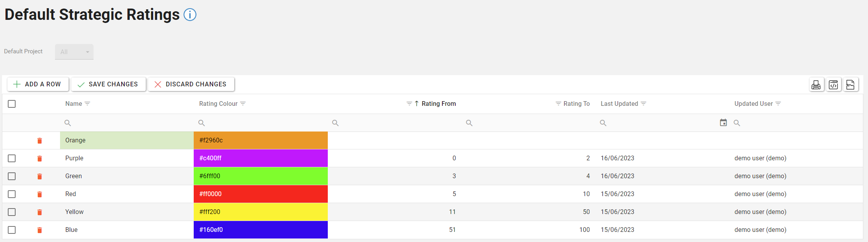
Task: Remove the Blue rating with its trash icon
Action: pyautogui.click(x=39, y=230)
